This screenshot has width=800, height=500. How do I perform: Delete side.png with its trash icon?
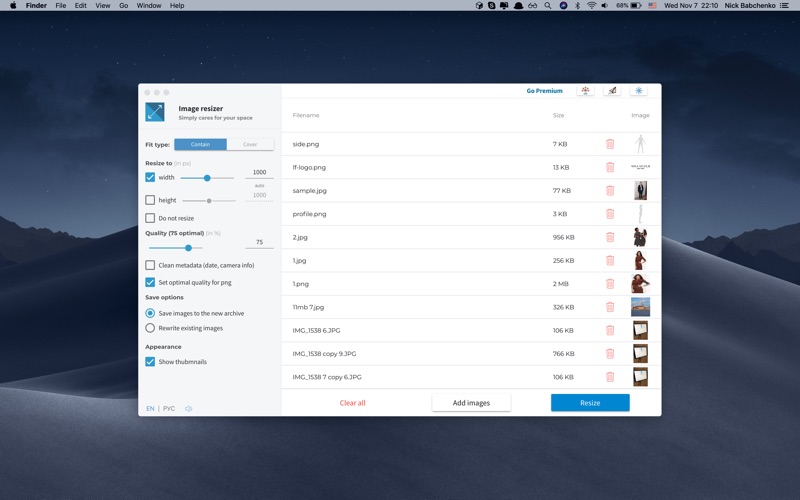pos(610,144)
